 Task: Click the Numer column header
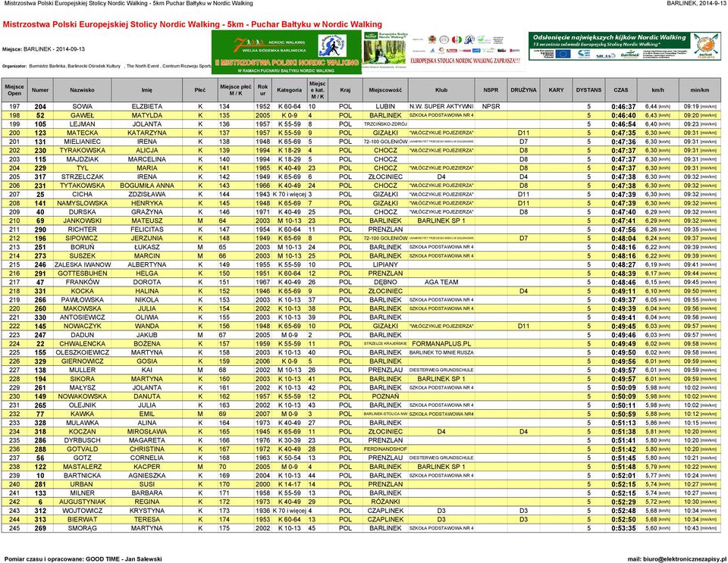click(x=40, y=90)
